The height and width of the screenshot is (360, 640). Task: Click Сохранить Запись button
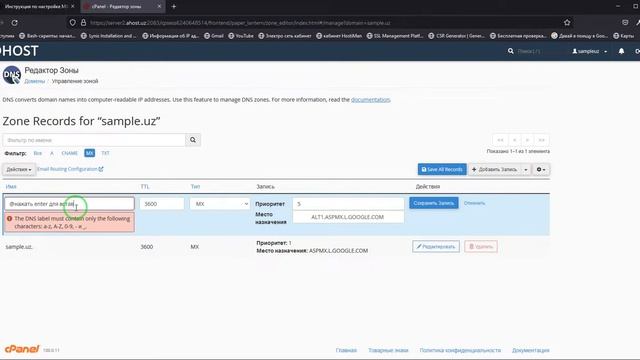click(x=433, y=203)
